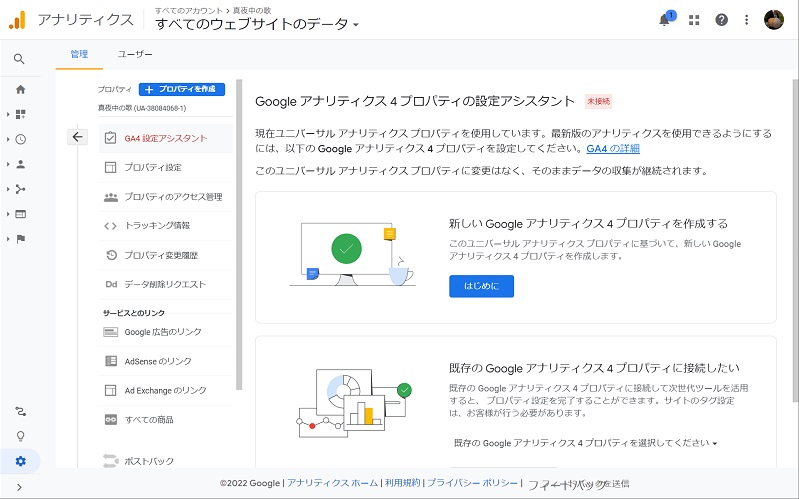Click the Google Analytics logo
The width and height of the screenshot is (799, 499).
pos(17,20)
